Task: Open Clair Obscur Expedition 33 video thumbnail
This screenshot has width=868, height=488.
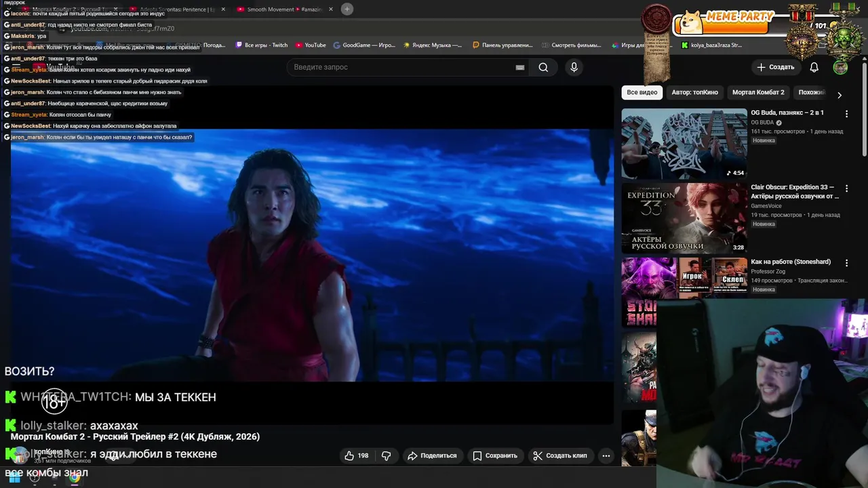Action: point(684,219)
